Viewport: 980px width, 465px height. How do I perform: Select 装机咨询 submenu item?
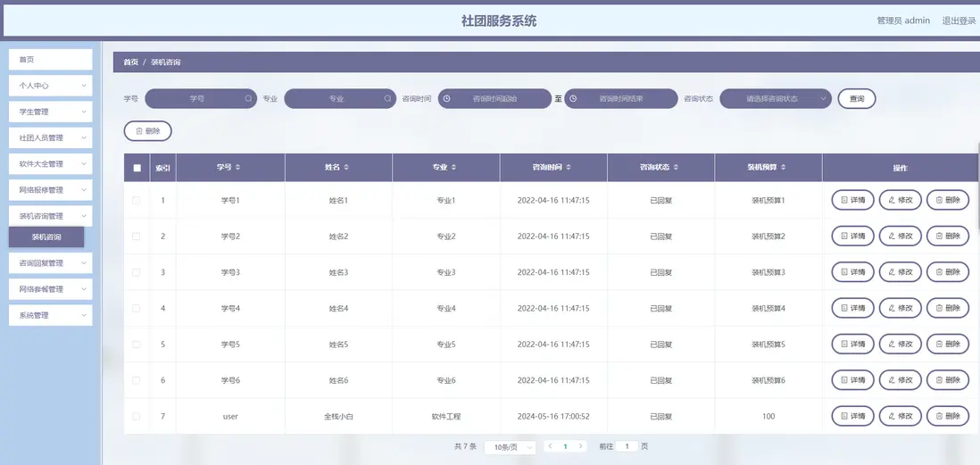[x=46, y=237]
